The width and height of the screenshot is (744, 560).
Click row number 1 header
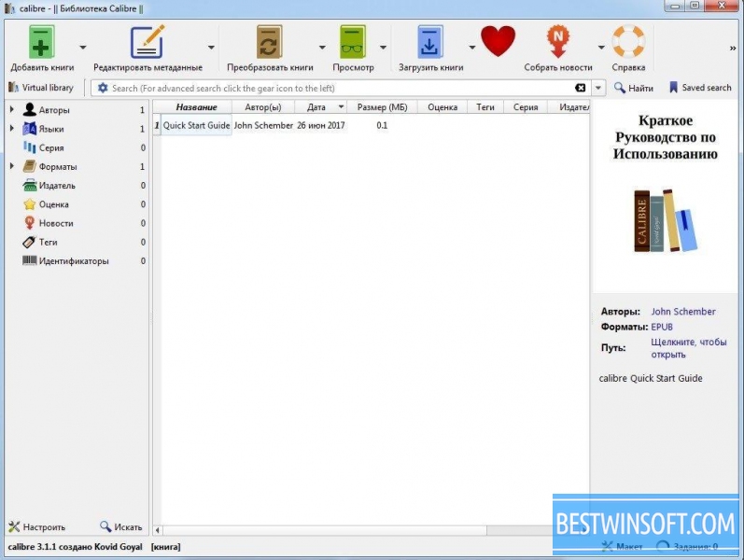coord(157,125)
